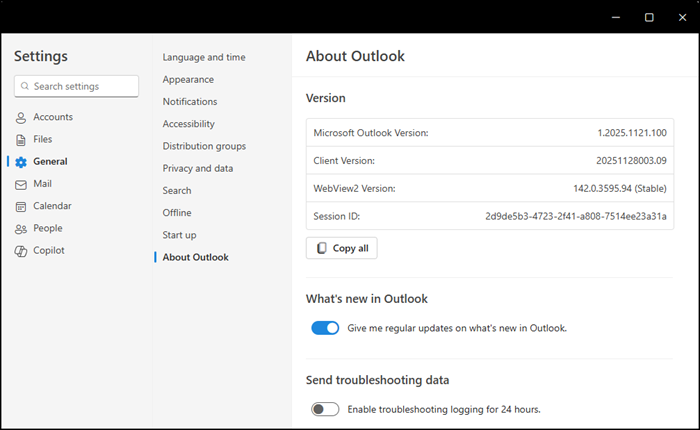700x430 pixels.
Task: Select Calendar label in sidebar
Action: point(52,206)
